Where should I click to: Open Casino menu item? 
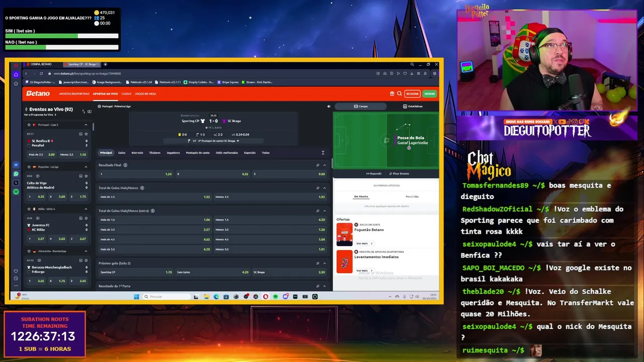[126, 94]
